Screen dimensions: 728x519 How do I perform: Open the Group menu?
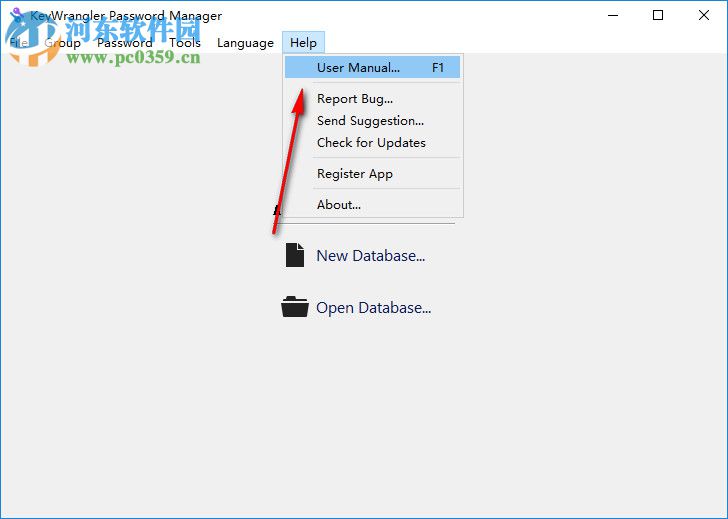(63, 43)
